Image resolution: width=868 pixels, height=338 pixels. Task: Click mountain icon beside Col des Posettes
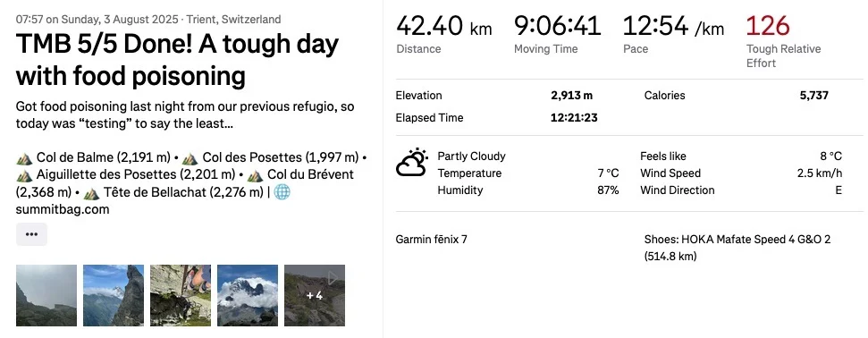tap(190, 158)
